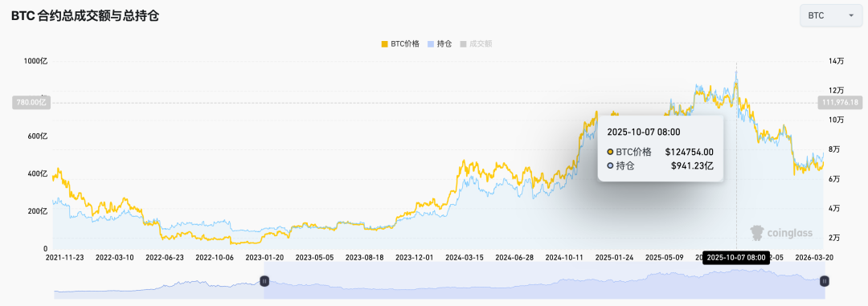The image size is (868, 306).
Task: Click the left range slider handle
Action: (x=264, y=281)
